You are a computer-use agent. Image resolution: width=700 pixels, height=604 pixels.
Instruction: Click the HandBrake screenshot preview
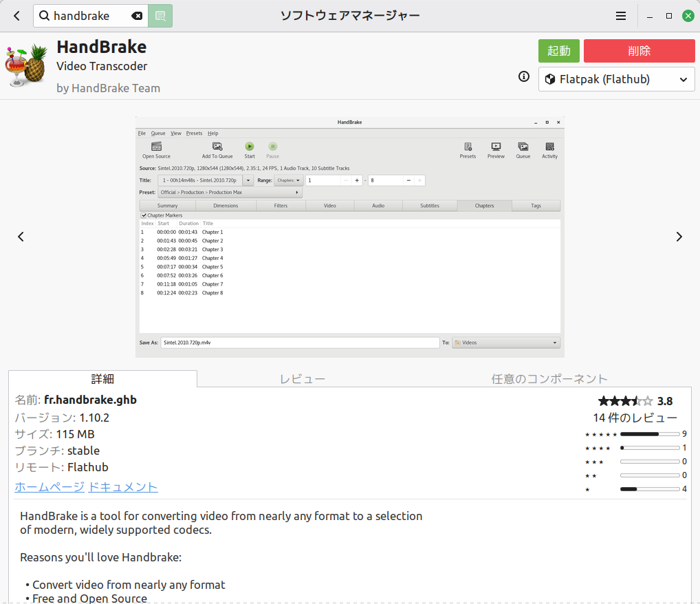(x=350, y=237)
